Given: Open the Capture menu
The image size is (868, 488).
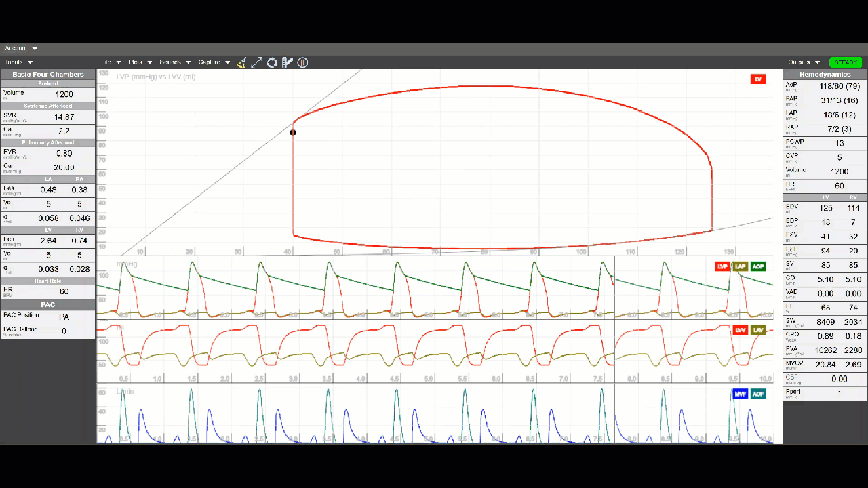Looking at the screenshot, I should 214,62.
